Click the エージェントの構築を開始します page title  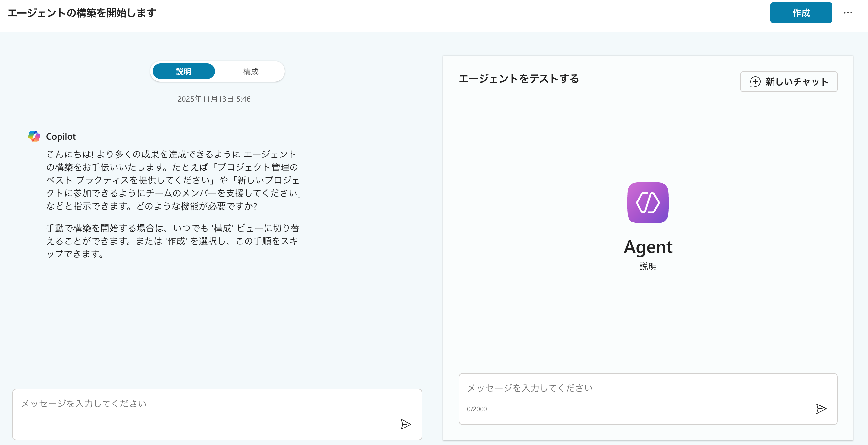tap(82, 13)
